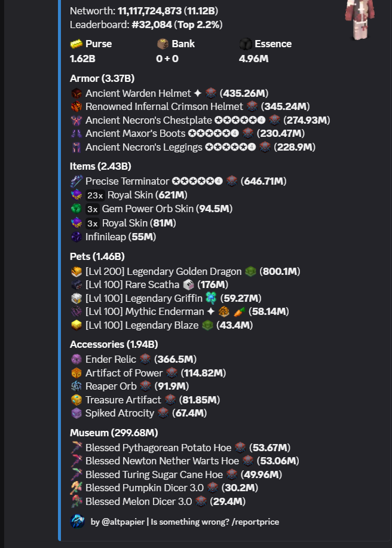
Task: Click the gold Purse icon
Action: (x=76, y=44)
